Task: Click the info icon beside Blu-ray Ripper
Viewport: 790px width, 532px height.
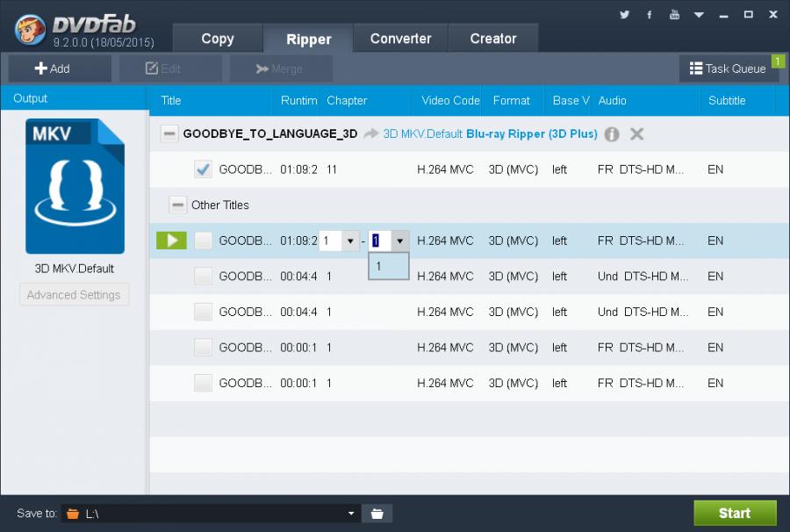Action: 612,134
